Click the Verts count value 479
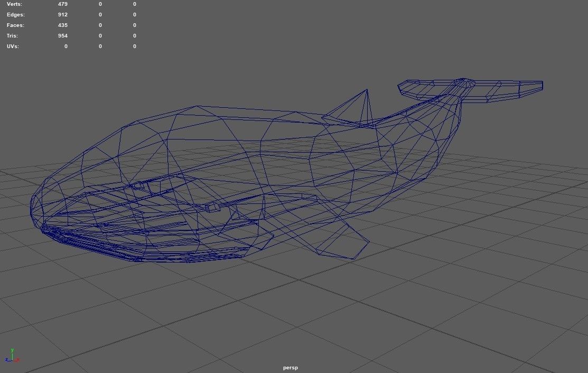The image size is (588, 373). pos(63,4)
